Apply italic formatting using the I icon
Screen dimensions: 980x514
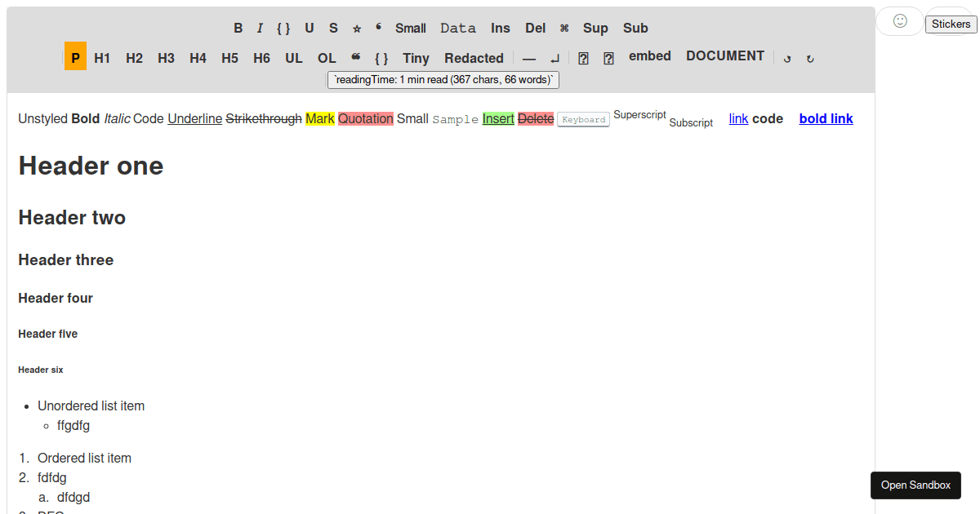point(259,28)
